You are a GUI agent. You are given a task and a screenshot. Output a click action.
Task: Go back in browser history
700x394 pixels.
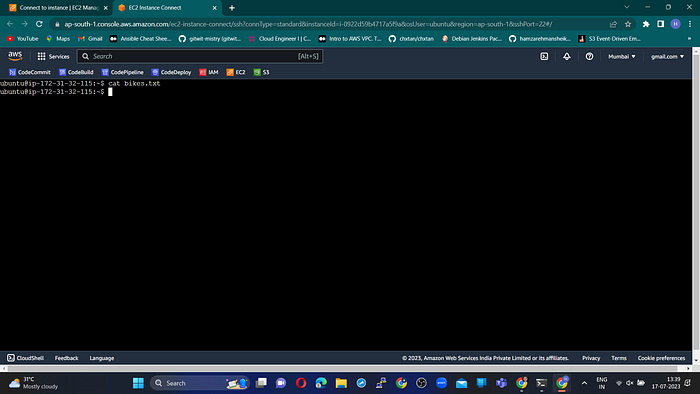tap(10, 24)
